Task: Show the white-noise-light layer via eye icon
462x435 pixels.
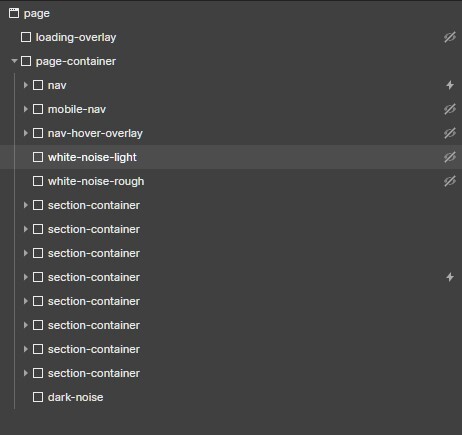Action: pyautogui.click(x=450, y=157)
